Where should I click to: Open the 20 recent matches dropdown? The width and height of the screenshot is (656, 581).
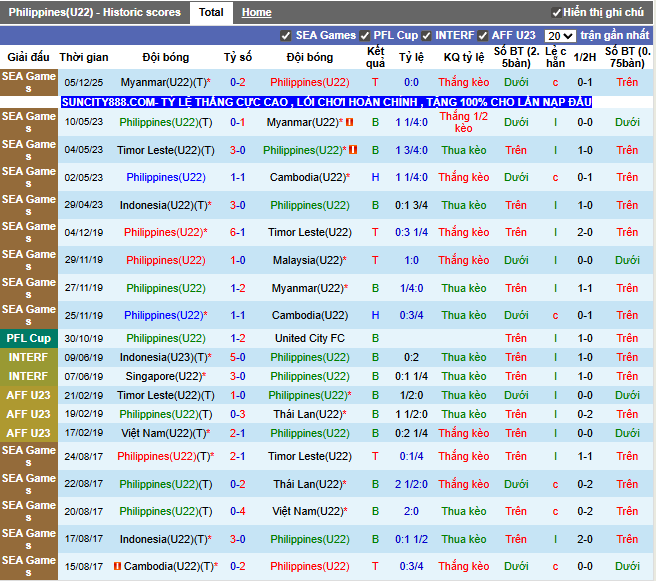[560, 36]
